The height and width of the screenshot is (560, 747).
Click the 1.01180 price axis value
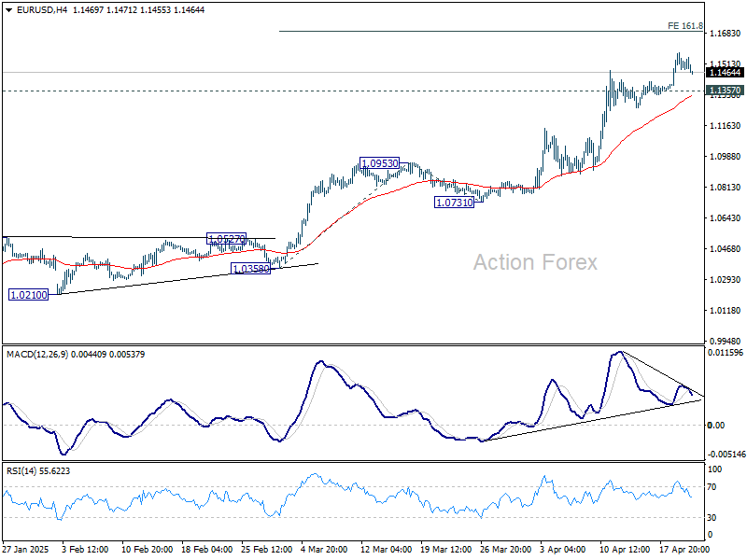726,311
